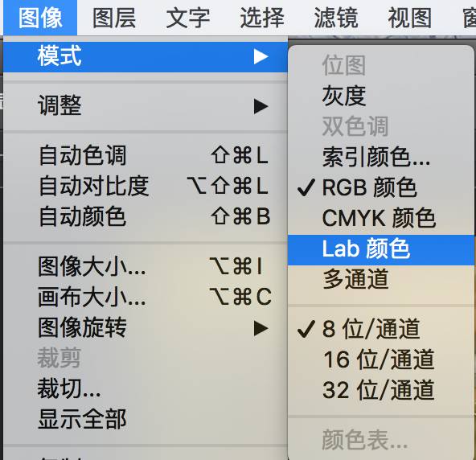
Task: Select checked 8 位/通道 bit depth
Action: click(380, 329)
